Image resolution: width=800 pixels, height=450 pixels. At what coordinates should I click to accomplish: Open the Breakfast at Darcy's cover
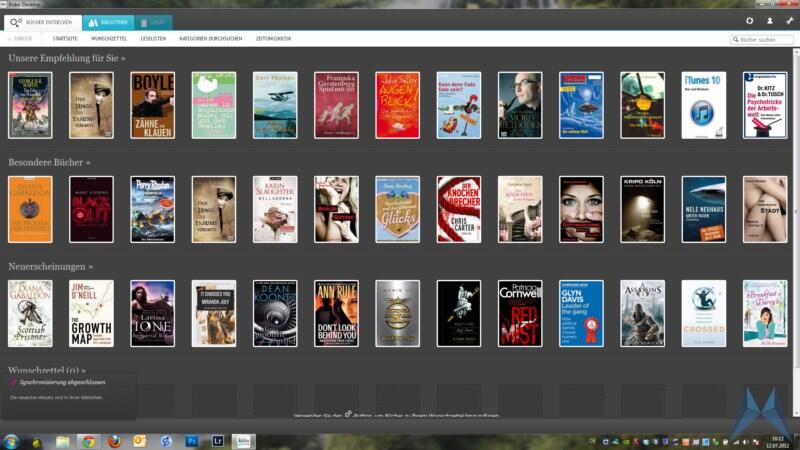pyautogui.click(x=765, y=313)
